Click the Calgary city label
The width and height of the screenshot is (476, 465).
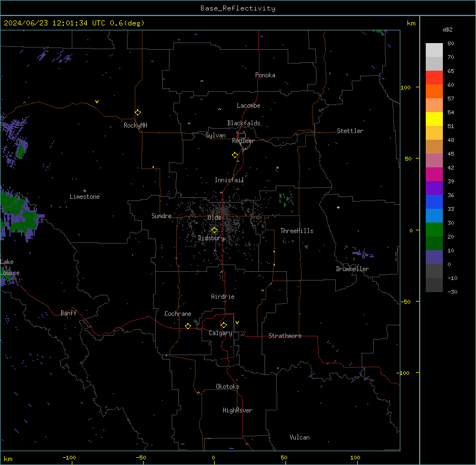click(220, 333)
